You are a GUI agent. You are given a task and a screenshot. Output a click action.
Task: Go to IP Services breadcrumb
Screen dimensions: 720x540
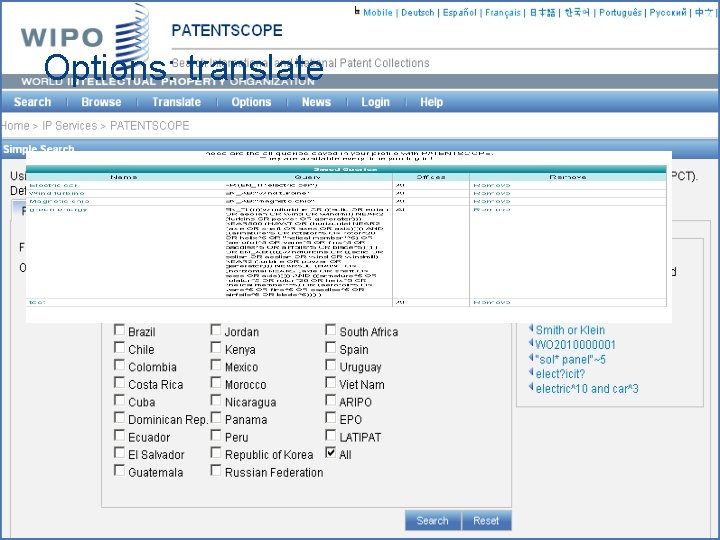[x=69, y=126]
